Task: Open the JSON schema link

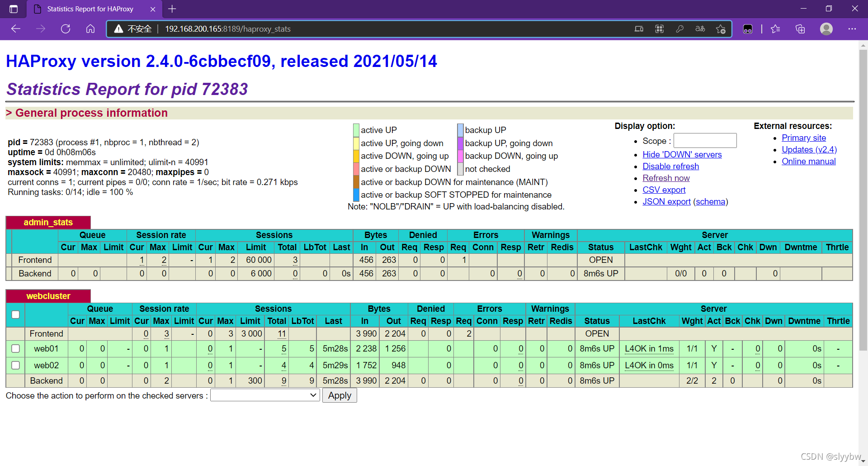Action: [x=710, y=202]
